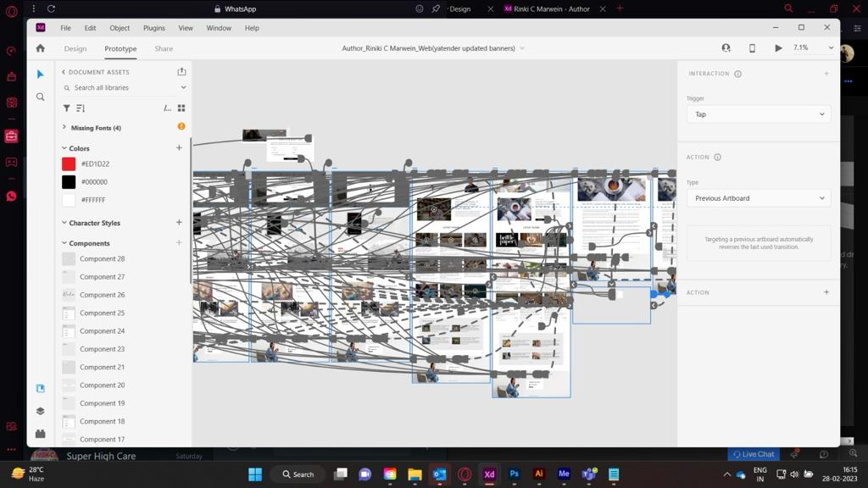
Task: Open the Object menu
Action: coord(120,28)
